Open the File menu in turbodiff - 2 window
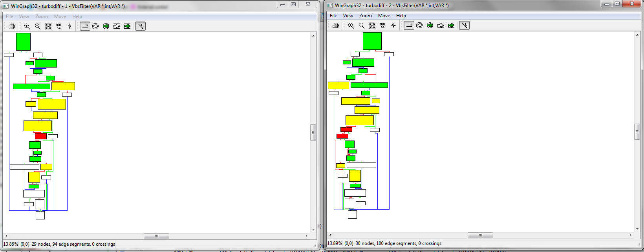 point(333,16)
